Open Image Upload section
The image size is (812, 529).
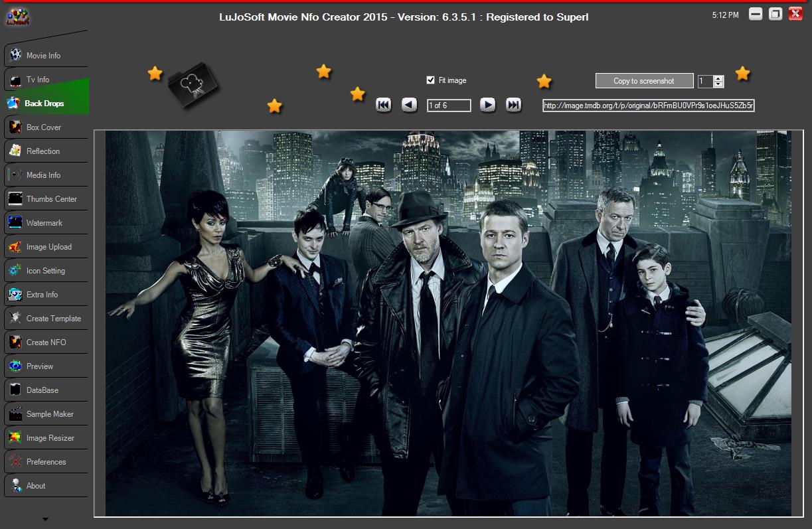pyautogui.click(x=46, y=246)
